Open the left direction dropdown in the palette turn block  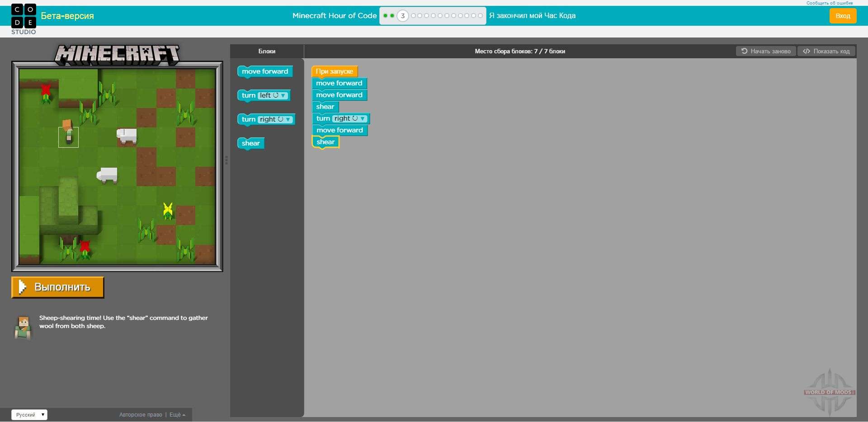[x=273, y=95]
